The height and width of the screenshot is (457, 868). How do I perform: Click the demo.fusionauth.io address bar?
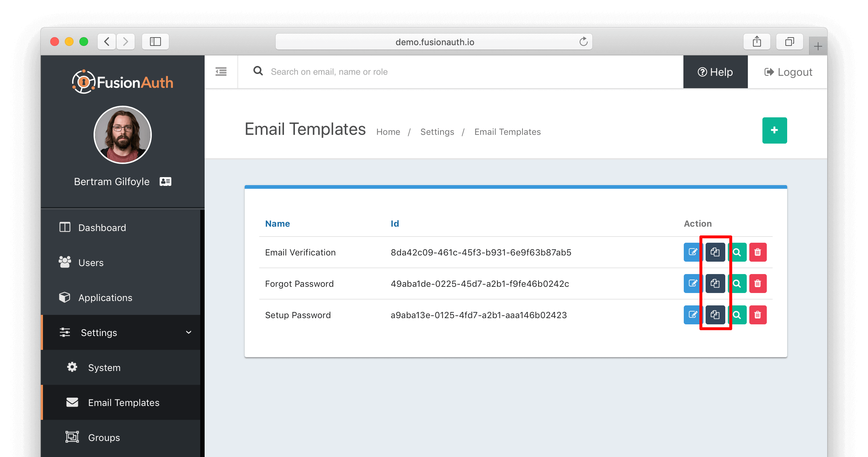point(434,42)
